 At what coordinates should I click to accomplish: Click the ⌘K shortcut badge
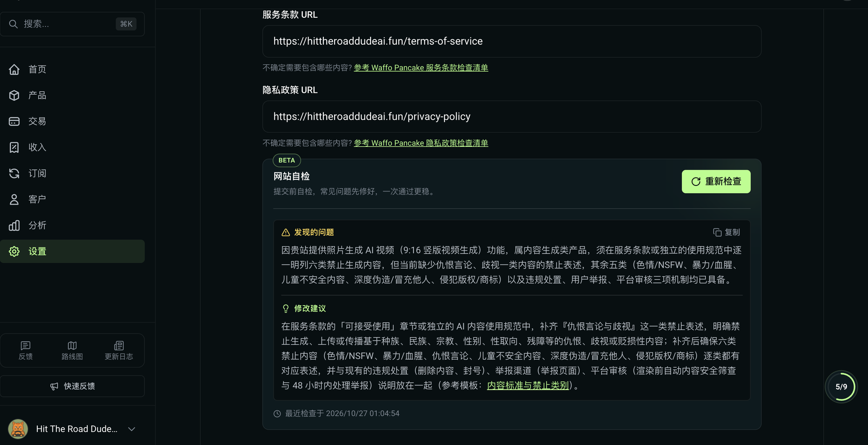click(x=126, y=24)
